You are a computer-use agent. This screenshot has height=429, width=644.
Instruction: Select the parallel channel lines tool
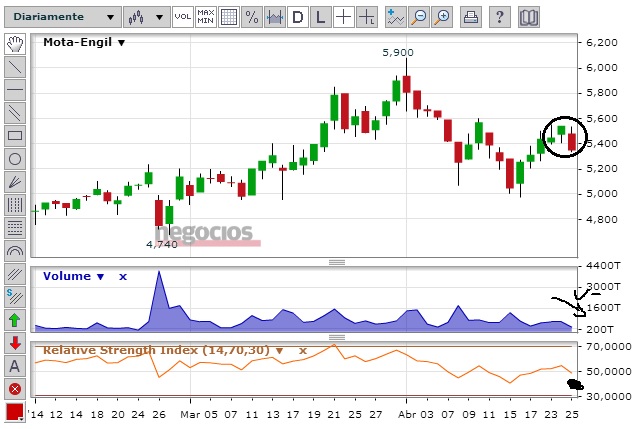pos(15,113)
